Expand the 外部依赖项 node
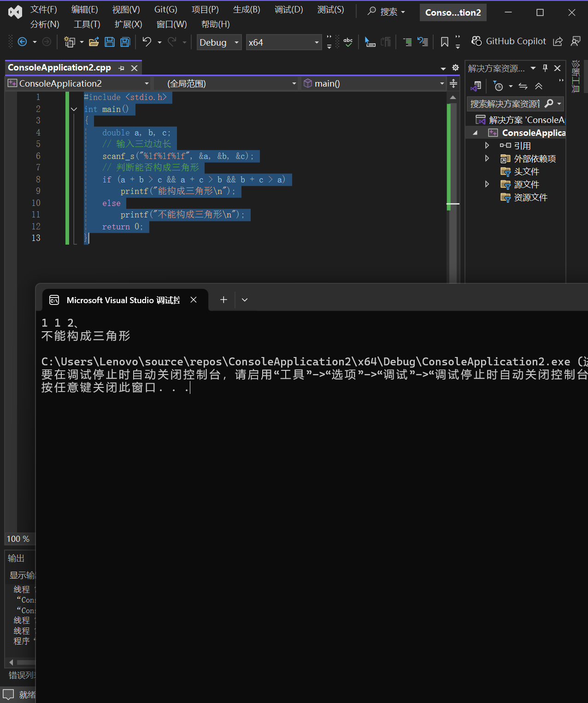This screenshot has height=703, width=588. [x=487, y=158]
